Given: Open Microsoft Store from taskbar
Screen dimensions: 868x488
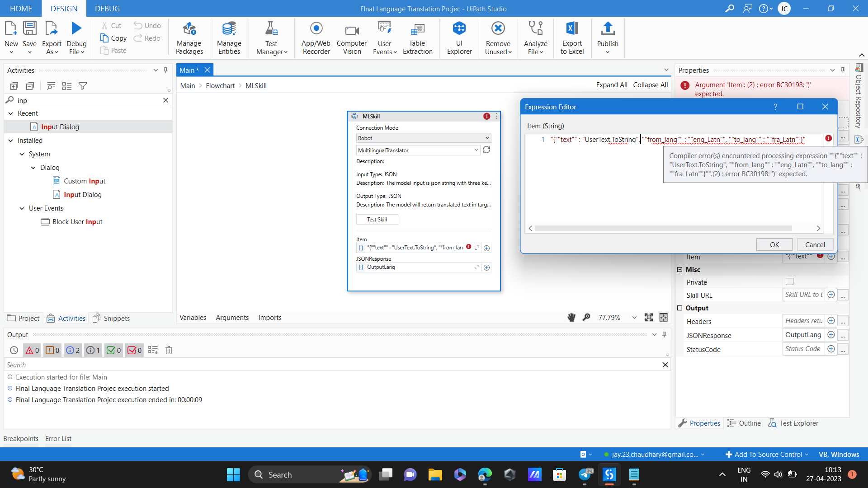Looking at the screenshot, I should click(559, 474).
